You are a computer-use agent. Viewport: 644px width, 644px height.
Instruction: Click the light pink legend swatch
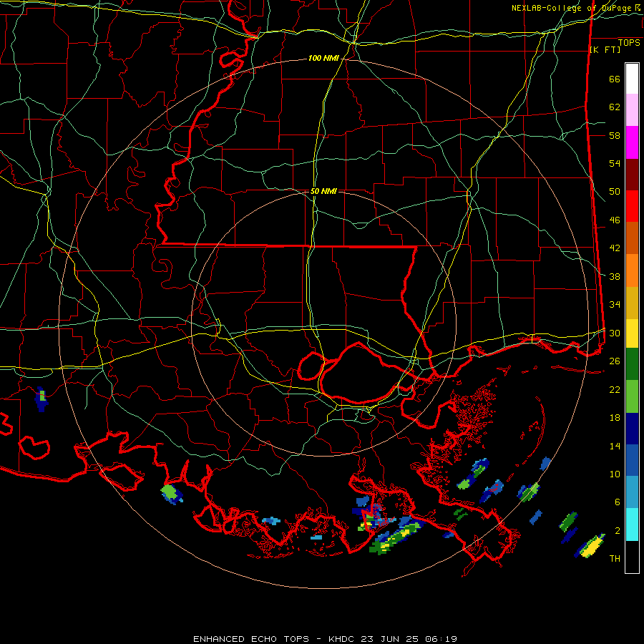[632, 109]
